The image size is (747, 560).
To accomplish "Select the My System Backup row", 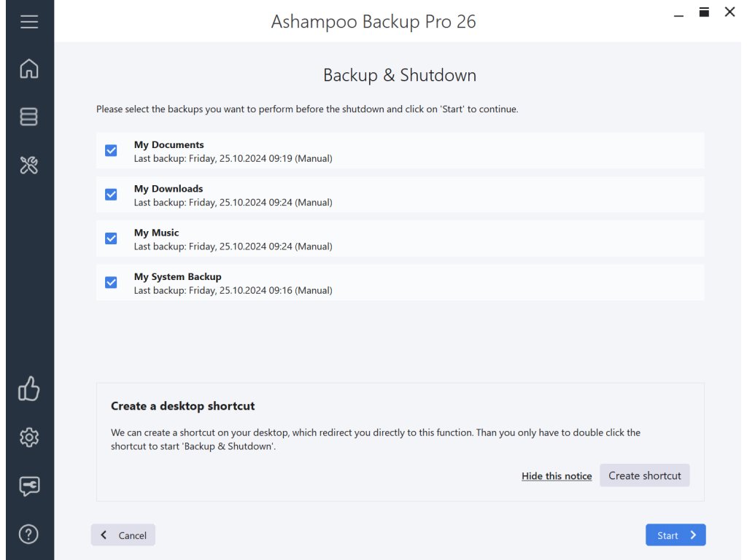I will pyautogui.click(x=409, y=283).
